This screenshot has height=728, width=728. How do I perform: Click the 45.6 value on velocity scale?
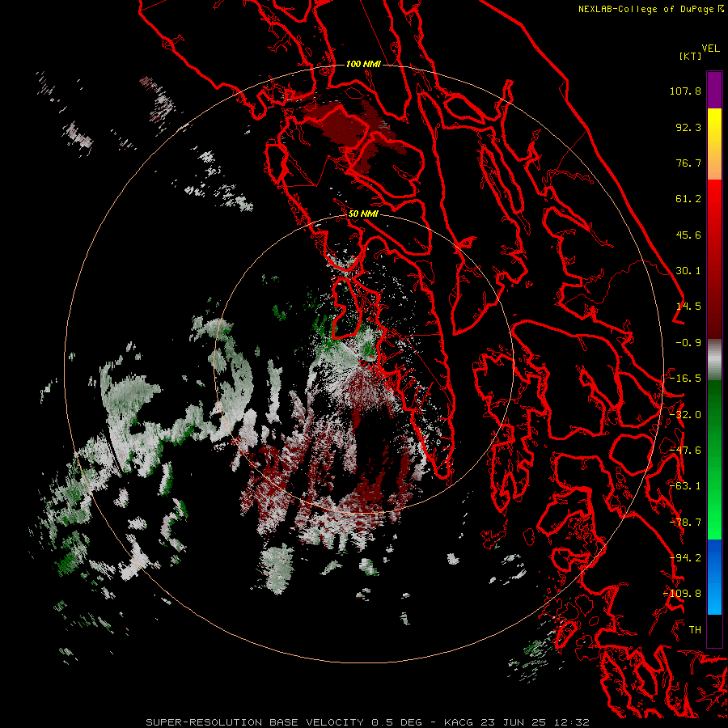tap(688, 235)
